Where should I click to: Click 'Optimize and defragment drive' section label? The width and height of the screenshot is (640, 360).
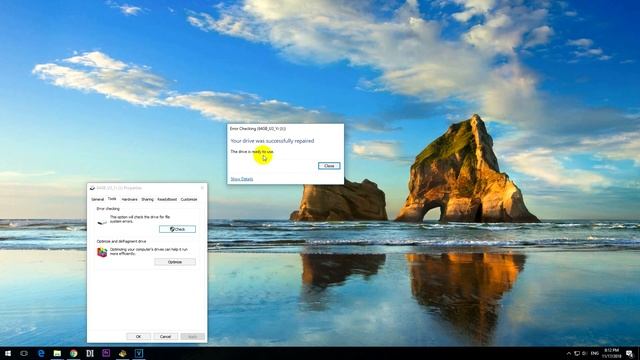click(121, 242)
